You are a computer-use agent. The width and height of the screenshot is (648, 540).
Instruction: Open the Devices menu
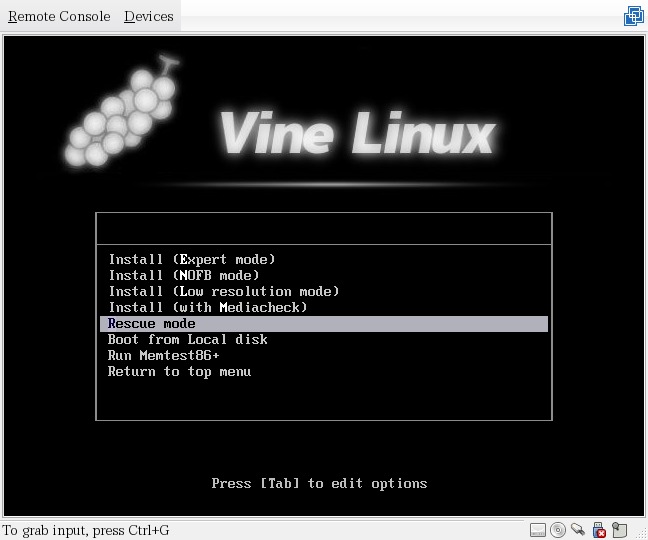(x=149, y=16)
